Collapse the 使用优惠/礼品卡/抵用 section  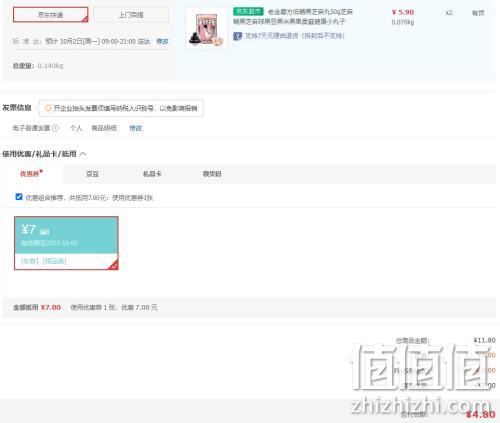pyautogui.click(x=83, y=154)
